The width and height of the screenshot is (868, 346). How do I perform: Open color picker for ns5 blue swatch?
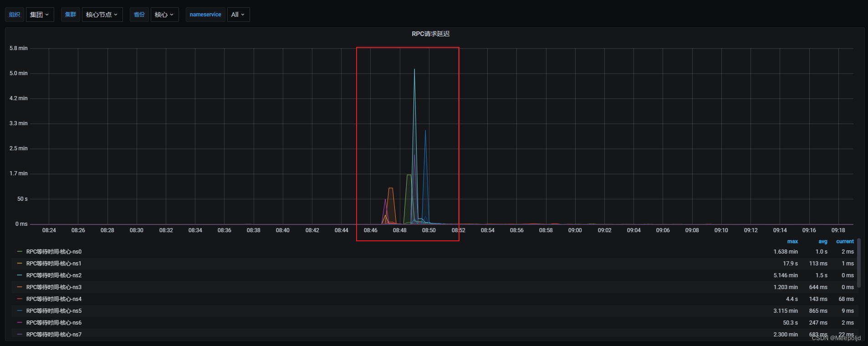[20, 311]
